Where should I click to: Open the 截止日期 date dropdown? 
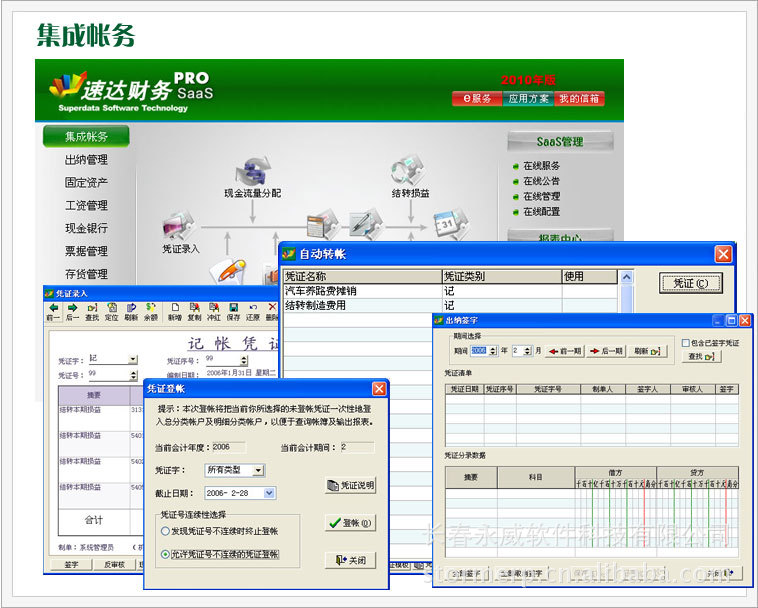(269, 493)
